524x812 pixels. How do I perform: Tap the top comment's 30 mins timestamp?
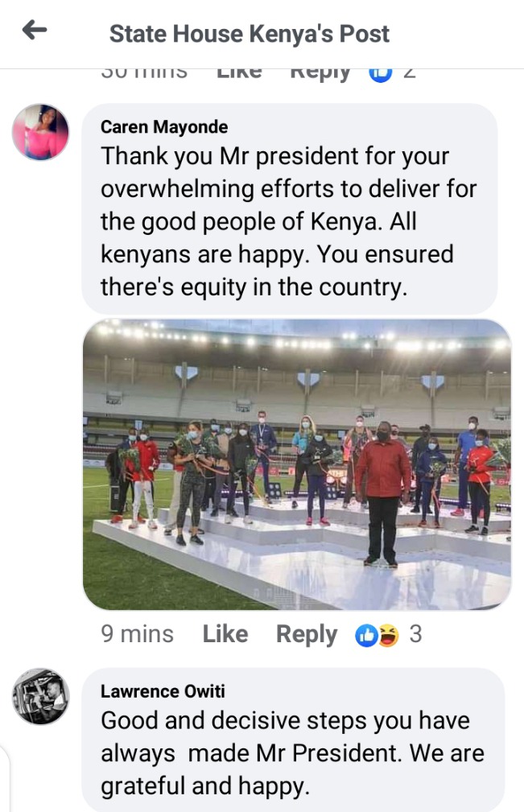coord(144,73)
